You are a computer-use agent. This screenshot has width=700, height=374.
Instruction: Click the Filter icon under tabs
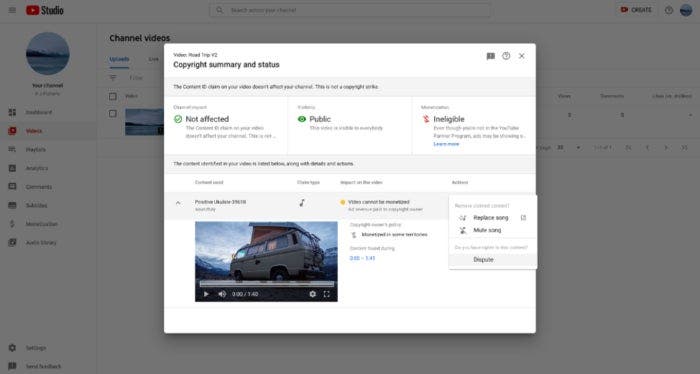(113, 78)
